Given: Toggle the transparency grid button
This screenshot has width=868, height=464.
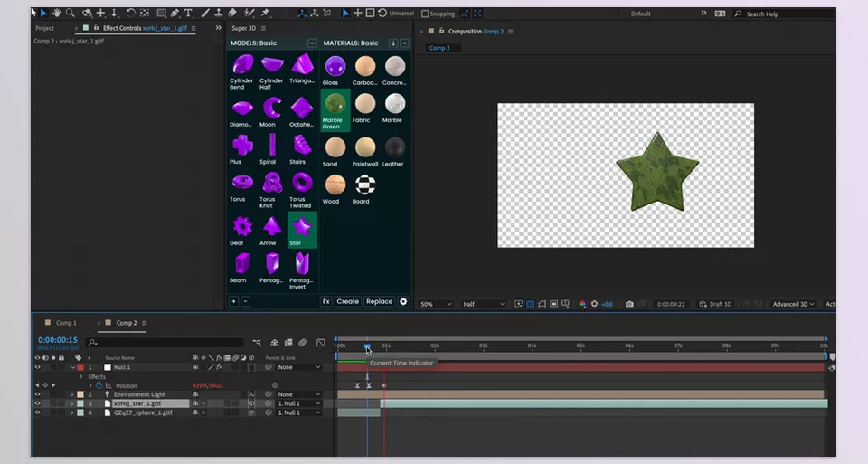Looking at the screenshot, I should click(x=531, y=304).
